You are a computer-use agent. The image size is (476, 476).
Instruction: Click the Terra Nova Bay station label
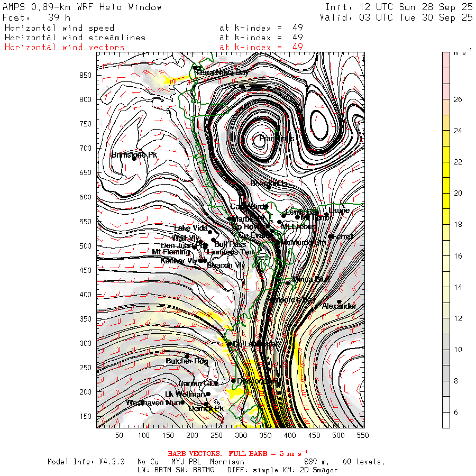(x=223, y=72)
